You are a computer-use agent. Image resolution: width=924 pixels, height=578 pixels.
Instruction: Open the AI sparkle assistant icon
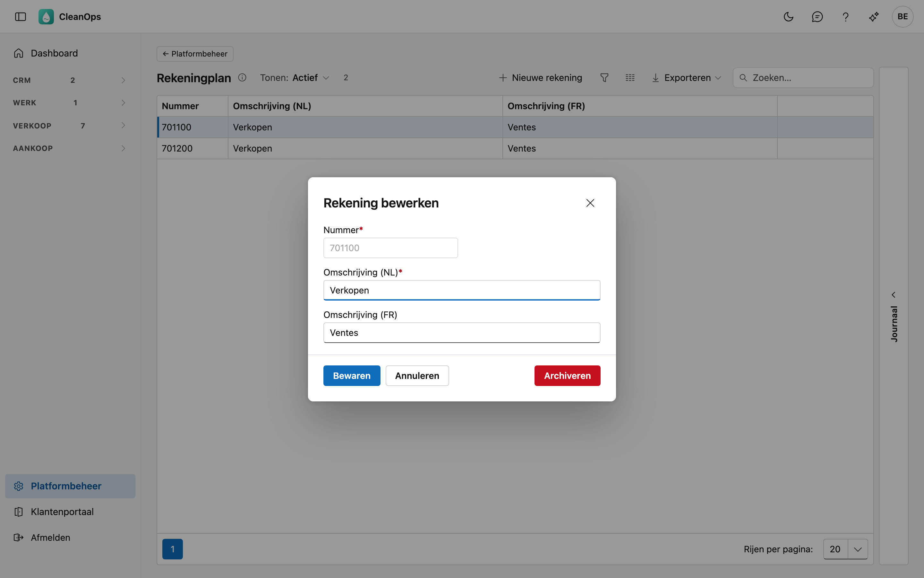click(x=874, y=16)
